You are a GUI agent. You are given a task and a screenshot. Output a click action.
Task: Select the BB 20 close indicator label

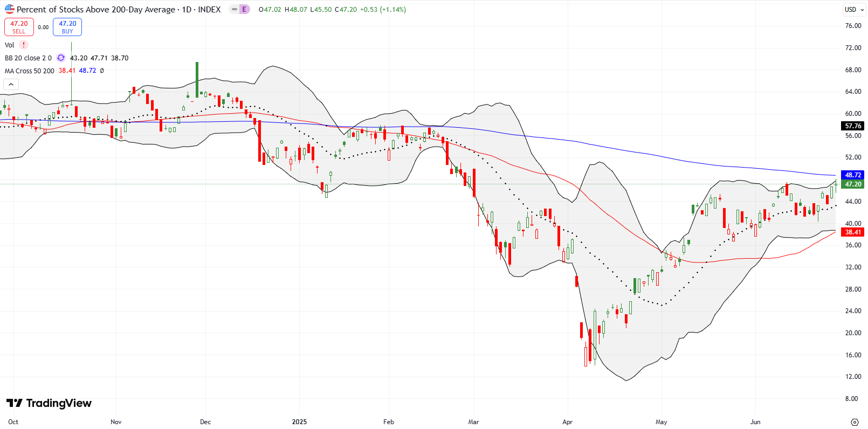(28, 58)
